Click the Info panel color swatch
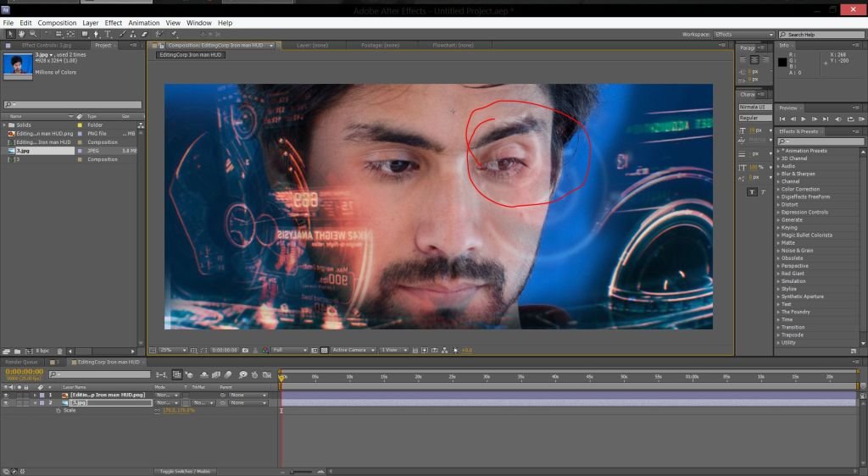Viewport: 868px width, 476px height. [x=782, y=62]
